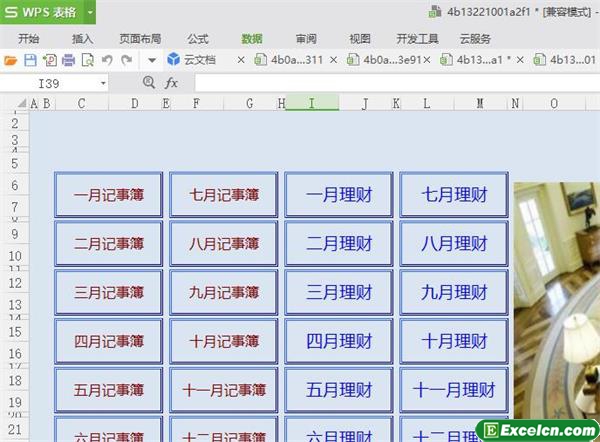
Task: Switch to the 页面布局 tab
Action: [140, 39]
